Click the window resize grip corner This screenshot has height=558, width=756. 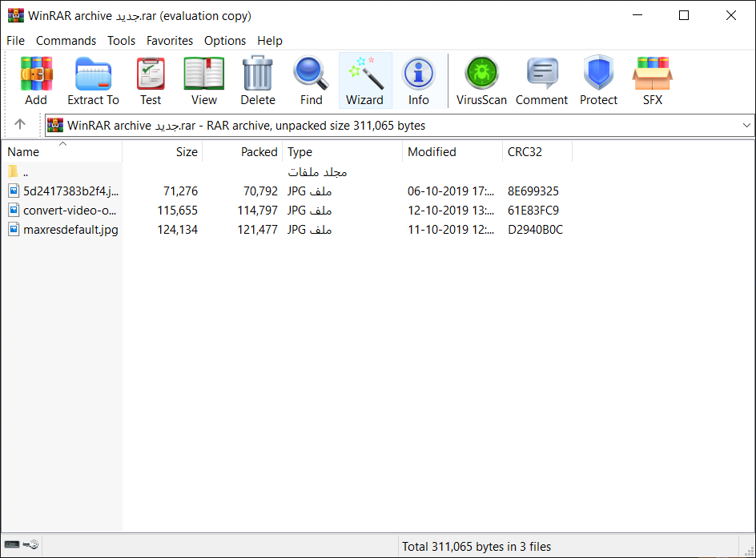[x=749, y=551]
